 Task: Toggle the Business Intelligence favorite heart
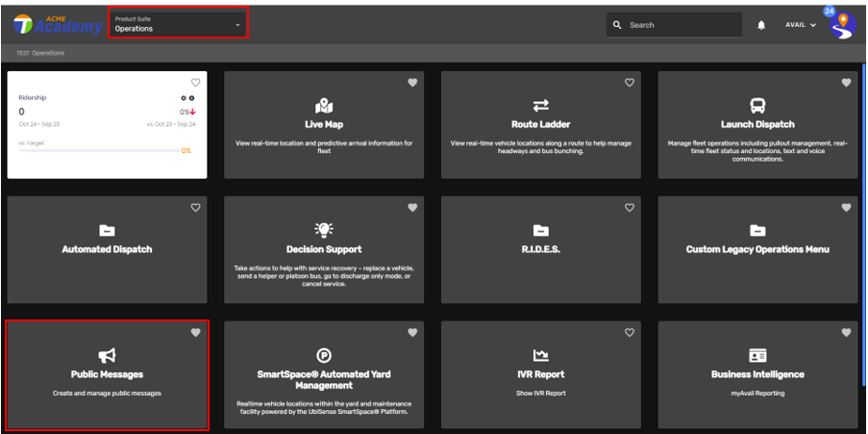point(847,333)
